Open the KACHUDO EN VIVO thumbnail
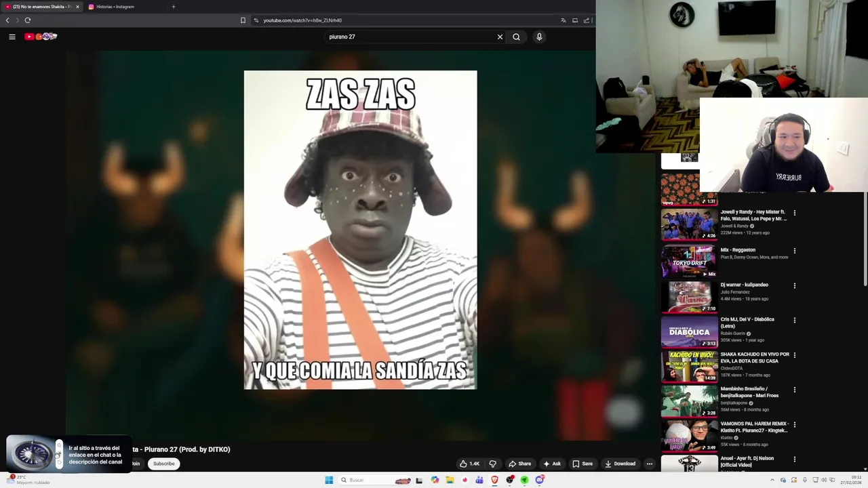868x488 pixels. point(689,366)
